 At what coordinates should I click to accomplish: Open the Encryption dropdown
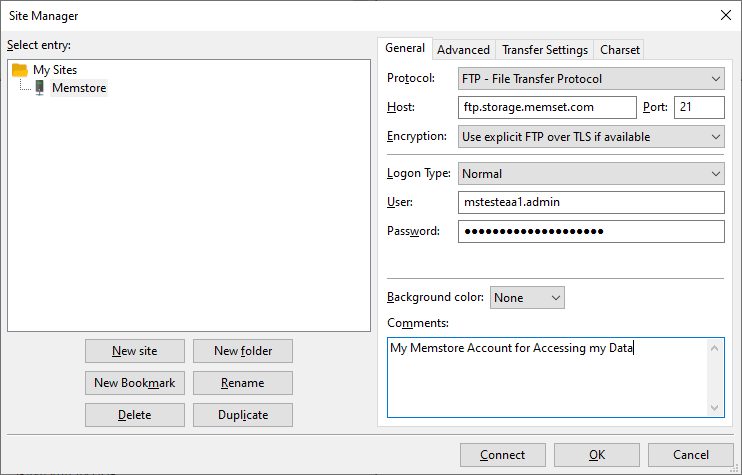pos(591,137)
